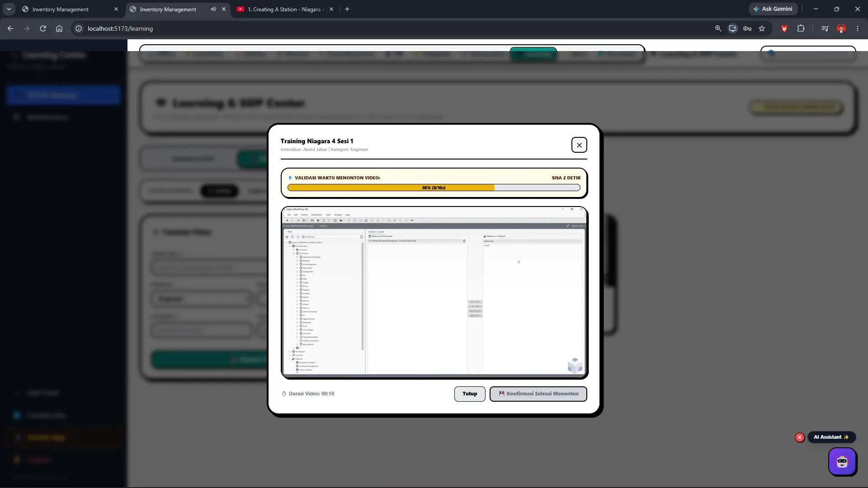Mute the audio-playing Inventory Management tab
Viewport: 868px width, 488px height.
[x=213, y=9]
